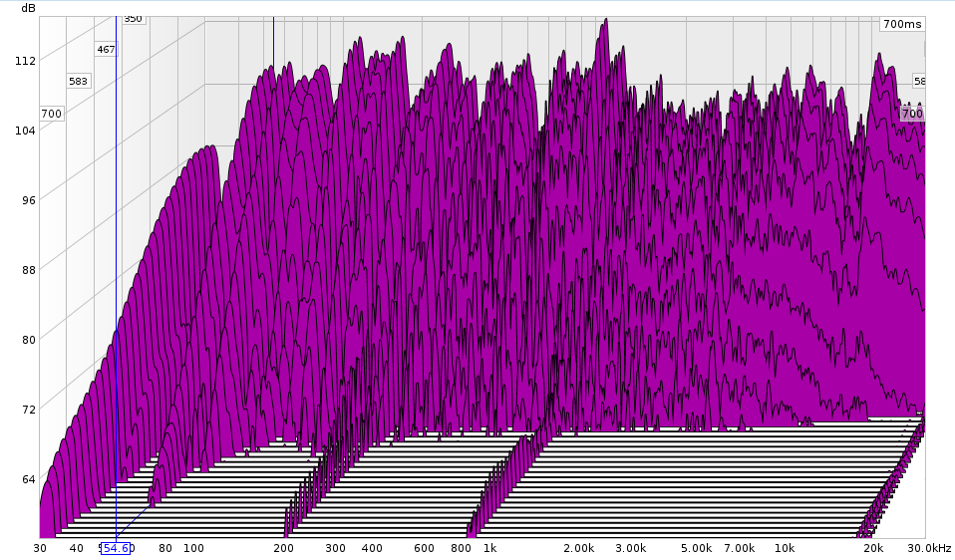The width and height of the screenshot is (955, 560).
Task: Click the 30.0kHz label at axis end
Action: pos(929,548)
